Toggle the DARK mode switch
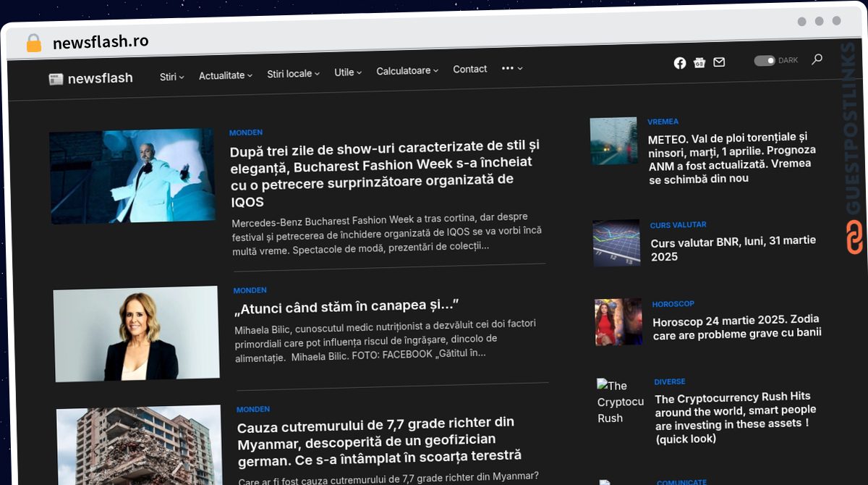Viewport: 868px width, 485px height. click(x=765, y=61)
